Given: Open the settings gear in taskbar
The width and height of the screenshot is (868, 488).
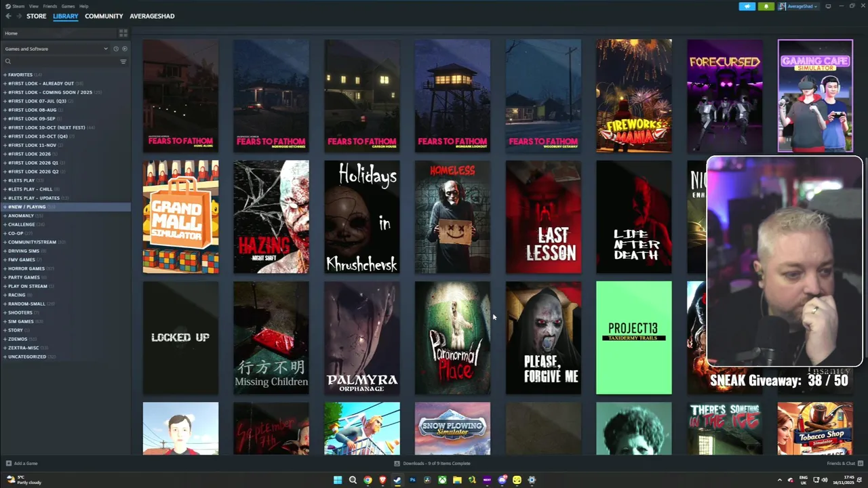Looking at the screenshot, I should click(x=532, y=480).
